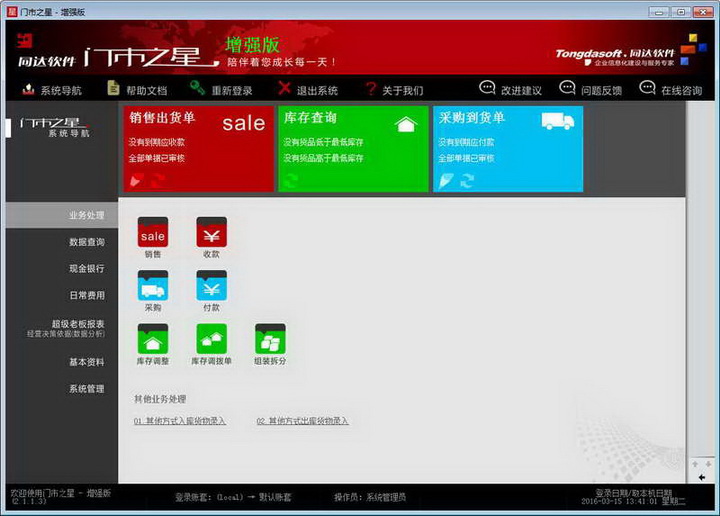Image resolution: width=720 pixels, height=516 pixels.
Task: Click the refresh icon in 采购到货单 tile
Action: coord(467,180)
